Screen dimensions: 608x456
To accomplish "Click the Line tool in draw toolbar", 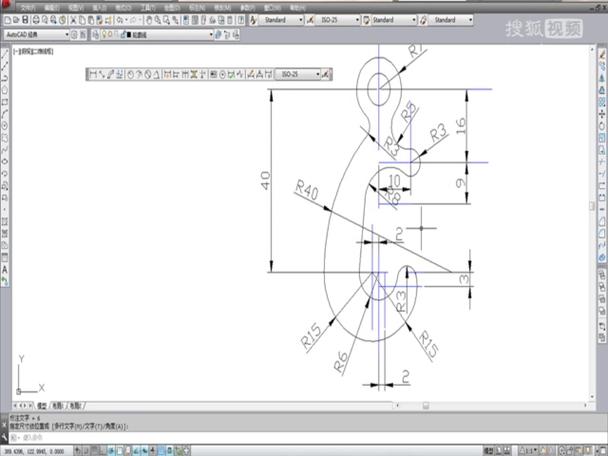I will [6, 53].
